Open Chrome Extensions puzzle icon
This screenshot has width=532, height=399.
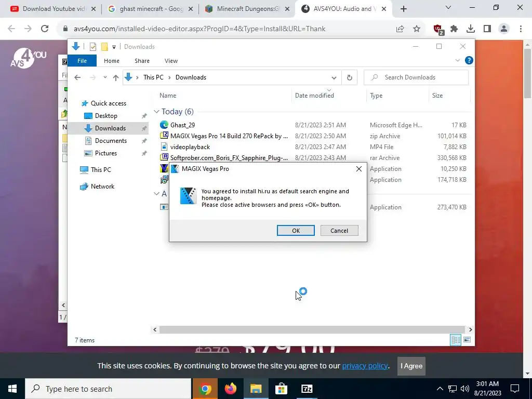pos(454,29)
